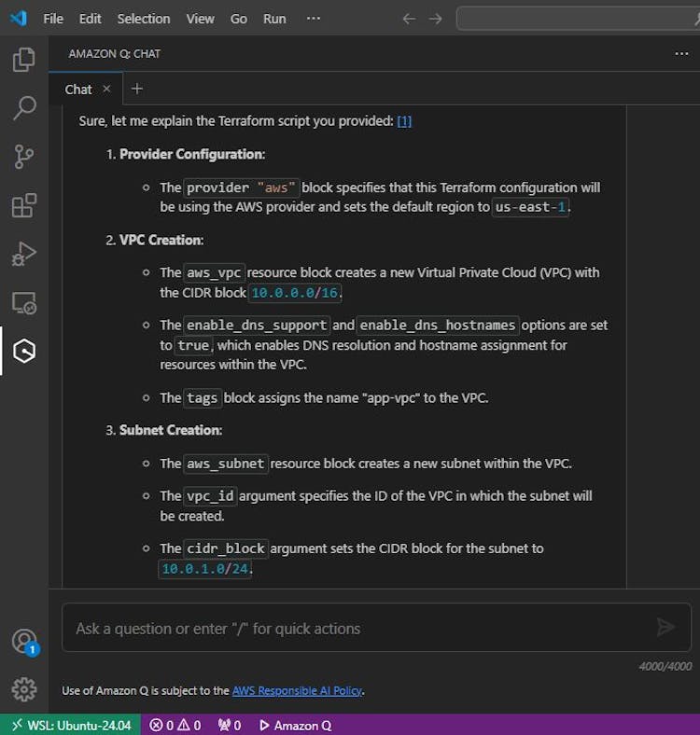The height and width of the screenshot is (735, 700).
Task: Open the Selection menu
Action: pos(144,19)
